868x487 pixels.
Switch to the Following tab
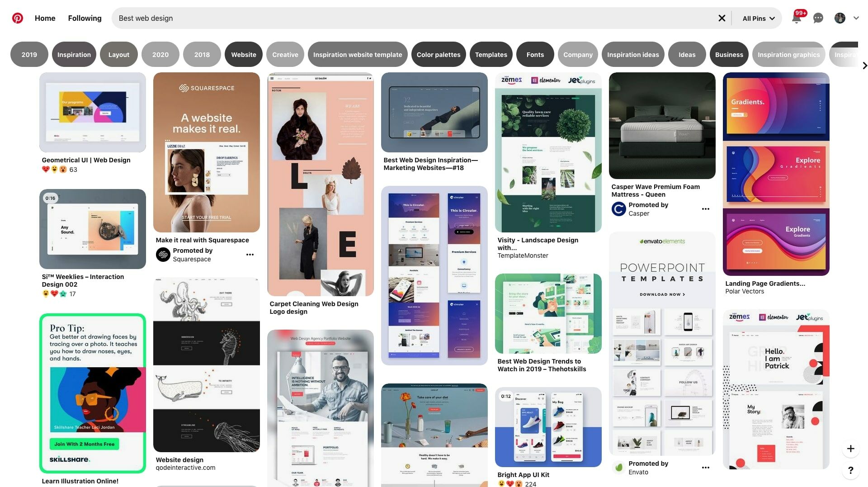tap(85, 18)
